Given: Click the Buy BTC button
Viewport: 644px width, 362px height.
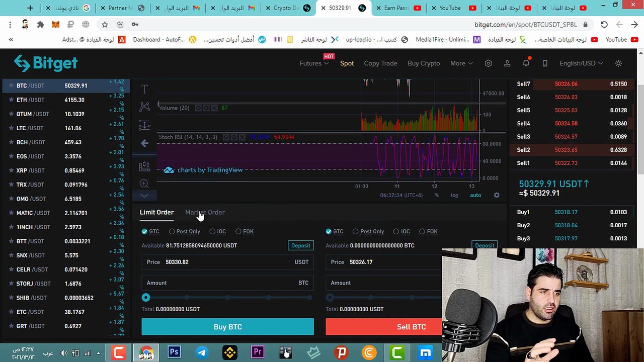Looking at the screenshot, I should 227,327.
